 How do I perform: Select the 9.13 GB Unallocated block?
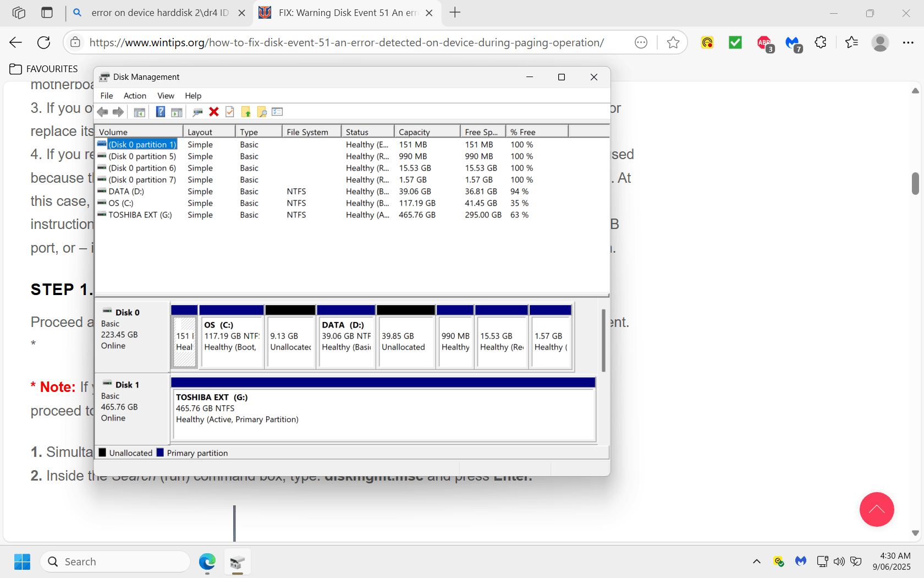click(x=290, y=336)
